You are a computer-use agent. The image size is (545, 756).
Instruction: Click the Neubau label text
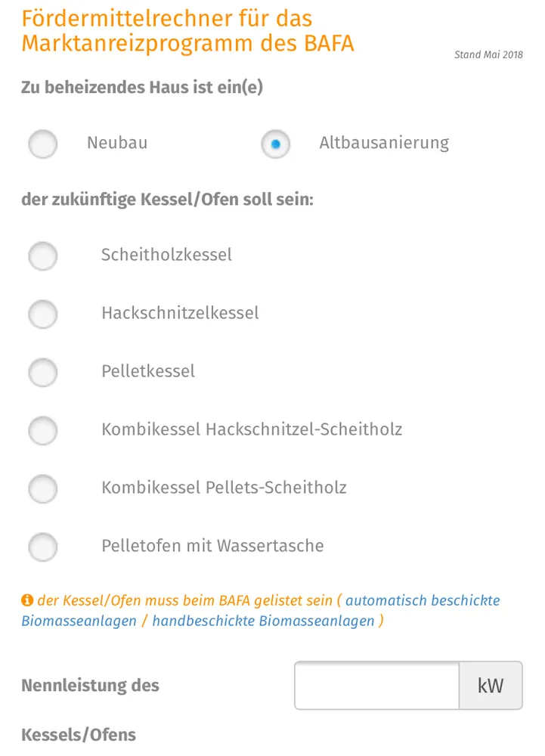(117, 143)
